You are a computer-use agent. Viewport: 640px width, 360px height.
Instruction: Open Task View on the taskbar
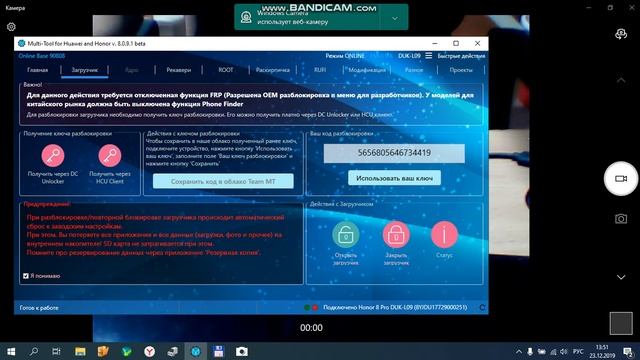click(56, 351)
